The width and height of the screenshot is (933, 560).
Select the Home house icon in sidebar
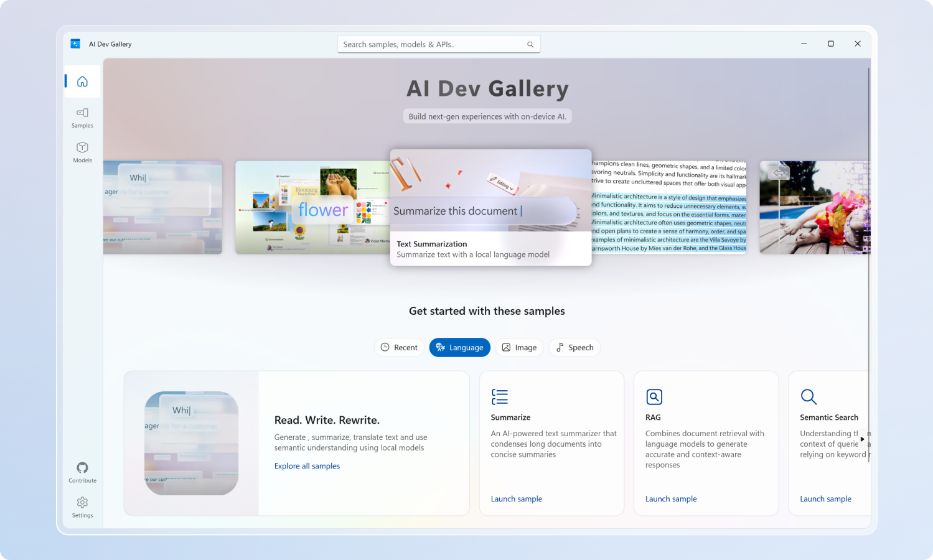coord(82,81)
